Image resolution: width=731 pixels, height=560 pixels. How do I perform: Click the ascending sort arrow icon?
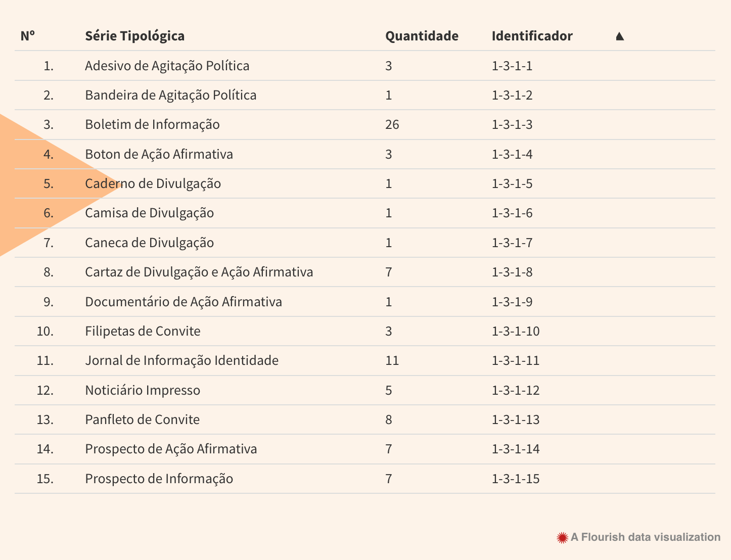[x=620, y=36]
